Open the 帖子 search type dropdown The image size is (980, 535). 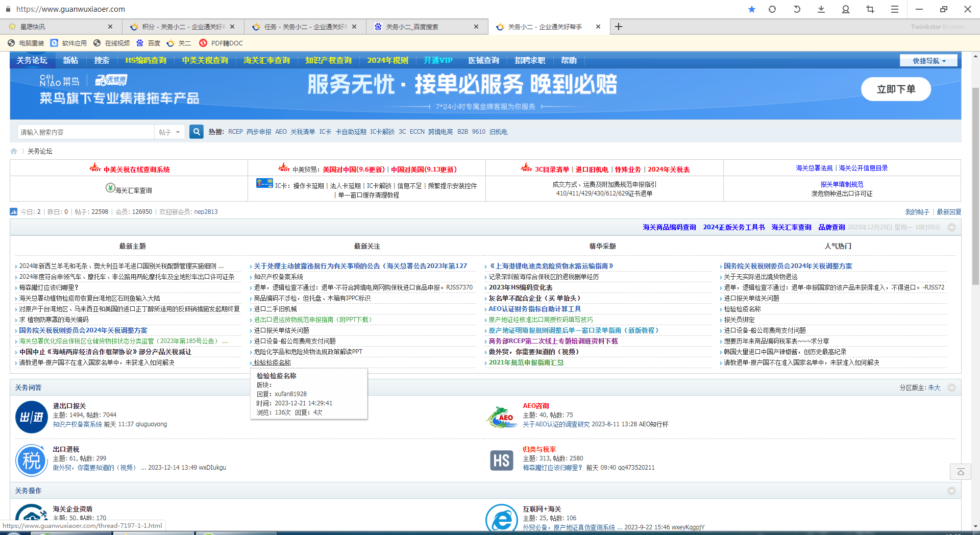[x=170, y=132]
